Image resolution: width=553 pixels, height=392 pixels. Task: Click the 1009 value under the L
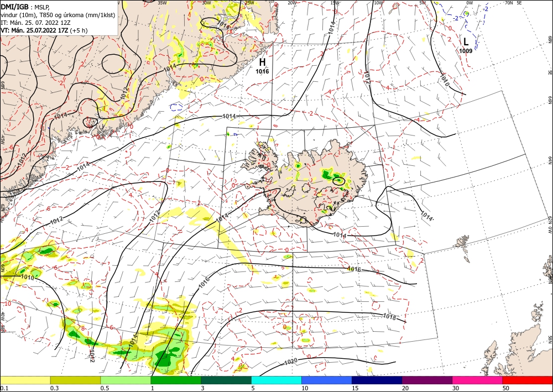[466, 51]
